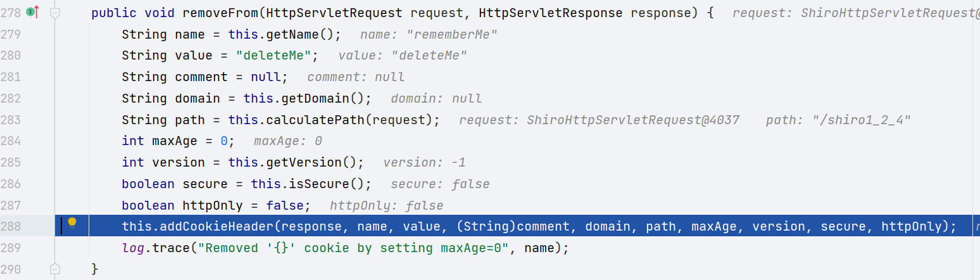Viewport: 980px width, 280px height.
Task: Click the inline hint version: -1
Action: (x=424, y=162)
